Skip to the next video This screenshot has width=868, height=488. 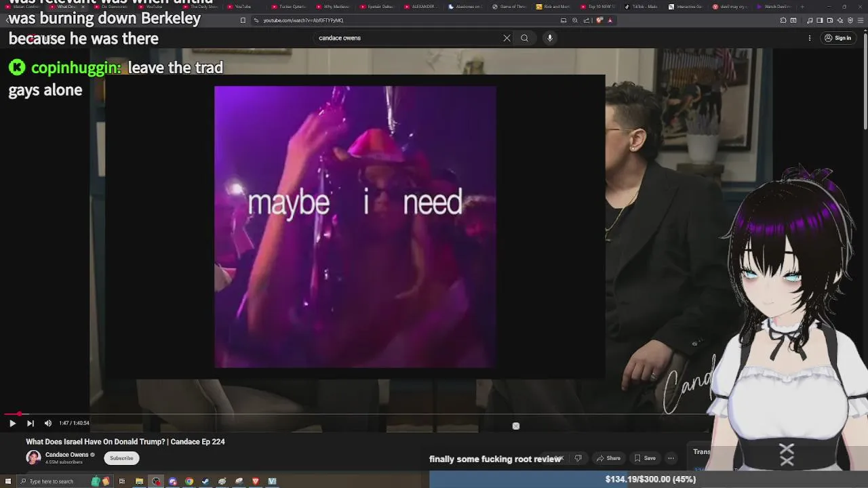pyautogui.click(x=30, y=423)
